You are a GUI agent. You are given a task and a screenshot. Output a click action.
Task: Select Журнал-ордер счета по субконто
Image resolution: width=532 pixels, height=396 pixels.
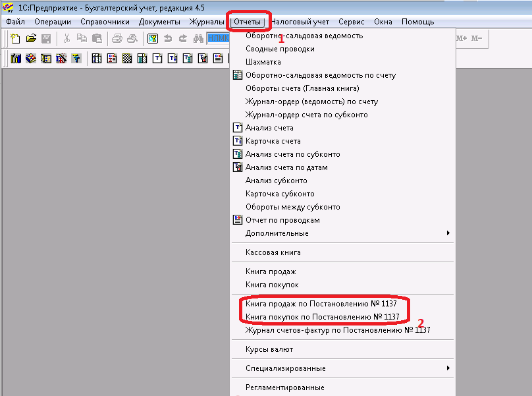342,115
